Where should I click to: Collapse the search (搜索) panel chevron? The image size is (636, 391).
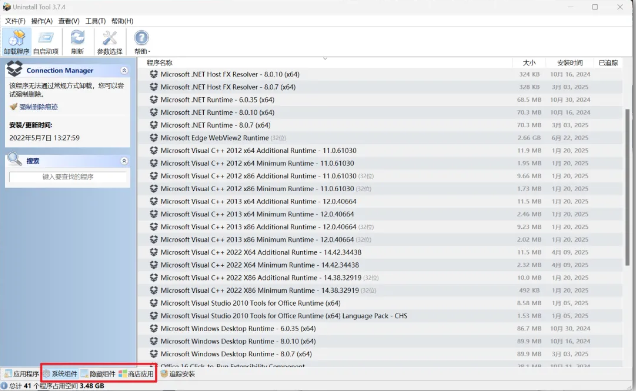[x=124, y=161]
